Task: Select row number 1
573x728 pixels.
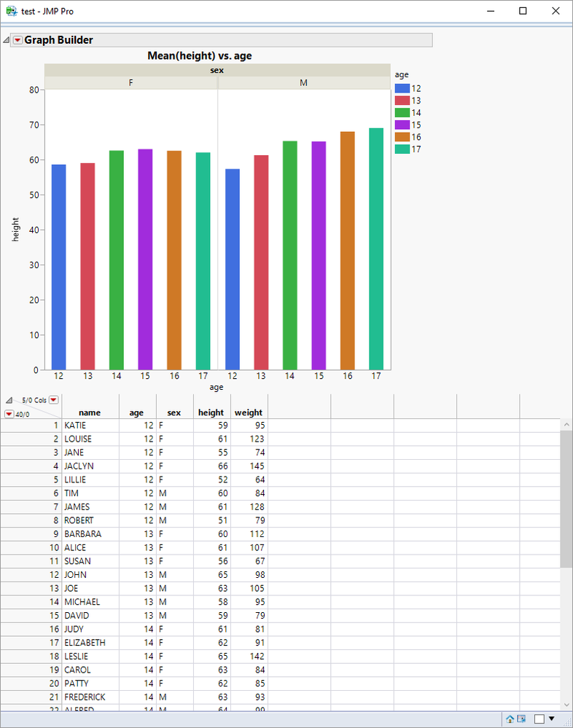Action: coord(31,426)
